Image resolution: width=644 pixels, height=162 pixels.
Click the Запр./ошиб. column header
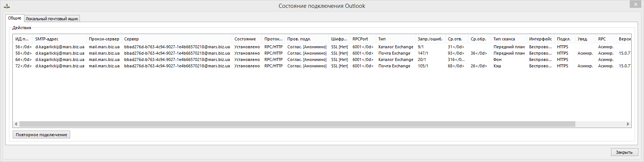tap(430, 39)
